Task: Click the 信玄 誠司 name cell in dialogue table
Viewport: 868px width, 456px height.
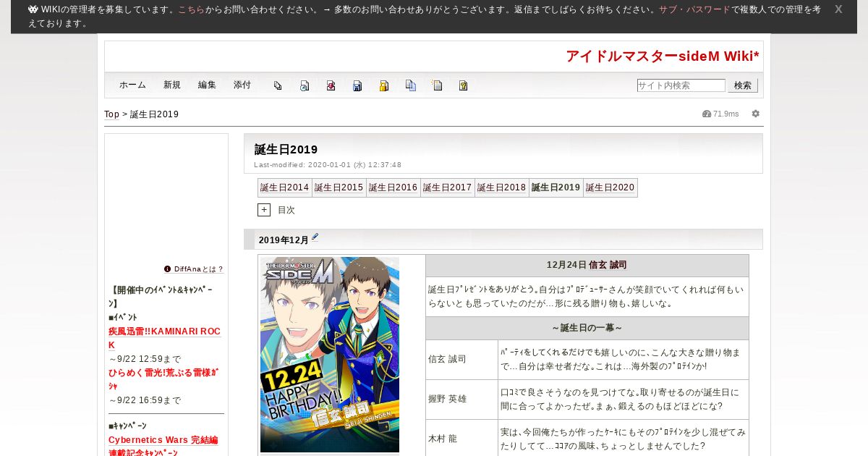Action: point(462,360)
